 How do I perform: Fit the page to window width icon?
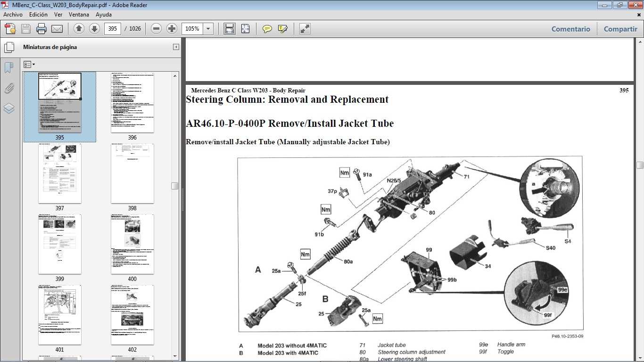tap(230, 29)
